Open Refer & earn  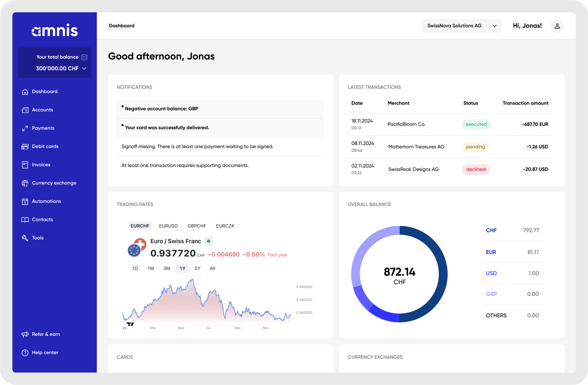coord(46,334)
